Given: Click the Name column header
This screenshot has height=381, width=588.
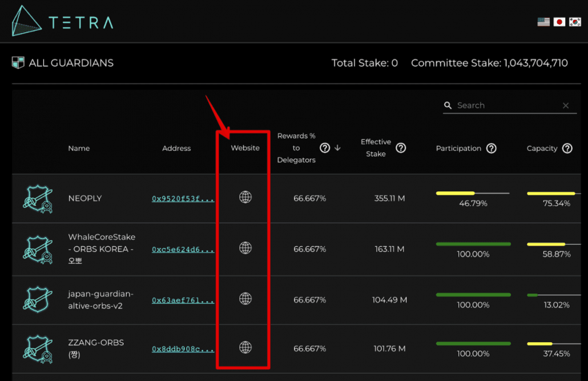Looking at the screenshot, I should coord(79,149).
